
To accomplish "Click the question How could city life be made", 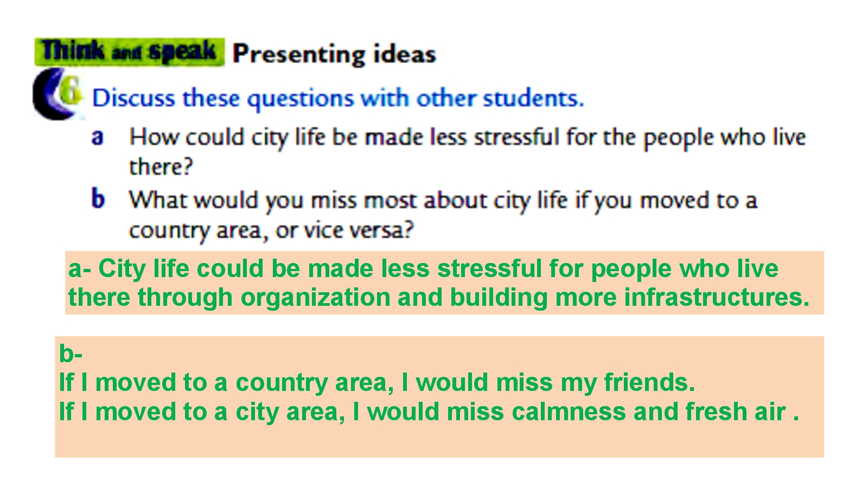I will (x=467, y=138).
